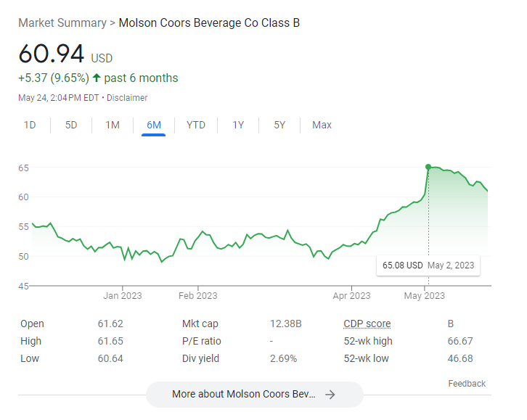Click the Div yield value 2.69%
527x420 pixels.
(x=283, y=358)
